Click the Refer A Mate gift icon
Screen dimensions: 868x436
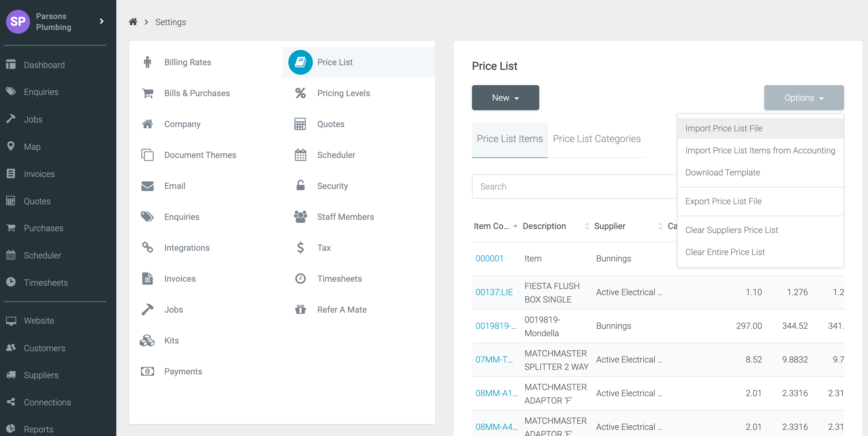point(300,309)
